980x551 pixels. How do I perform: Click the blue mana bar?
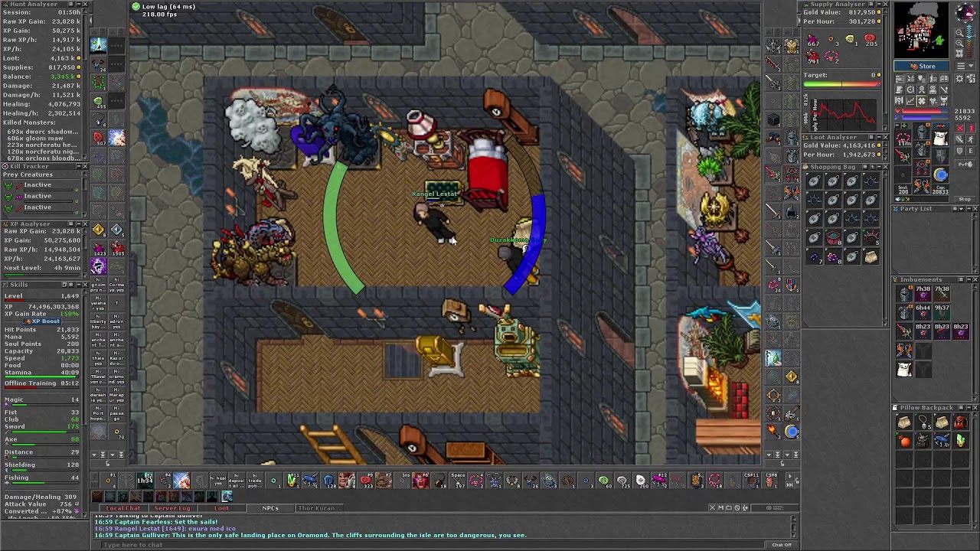point(925,117)
